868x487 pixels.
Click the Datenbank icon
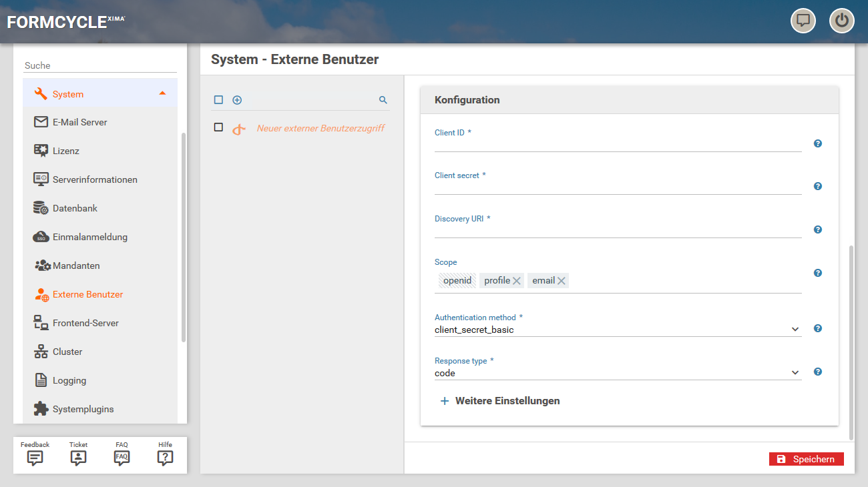[41, 208]
